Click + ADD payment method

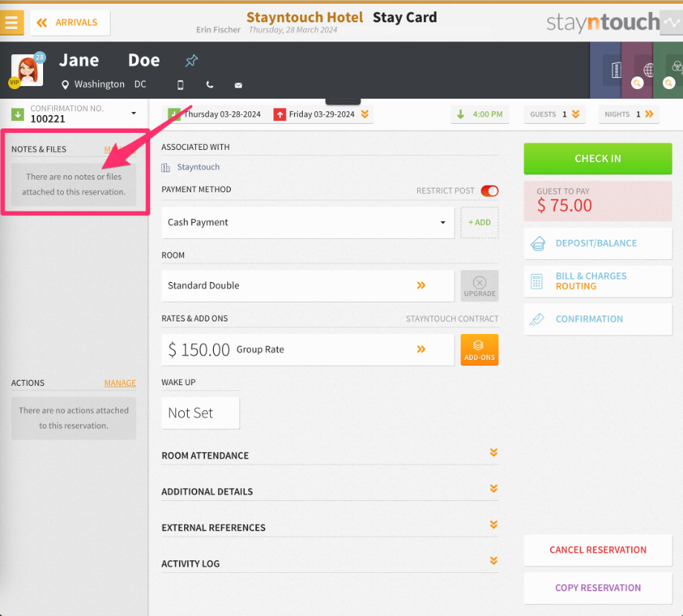(479, 223)
